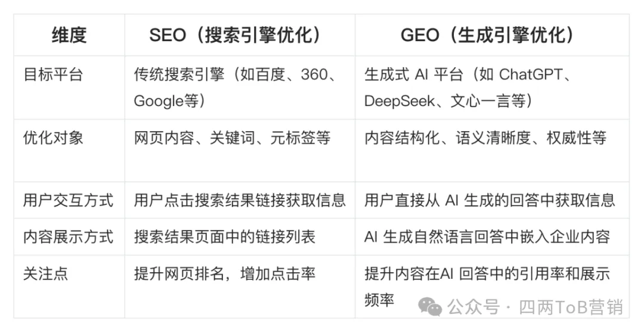Click the 搜索结果页面中的链接列表 cell
The image size is (644, 333).
tap(240, 236)
